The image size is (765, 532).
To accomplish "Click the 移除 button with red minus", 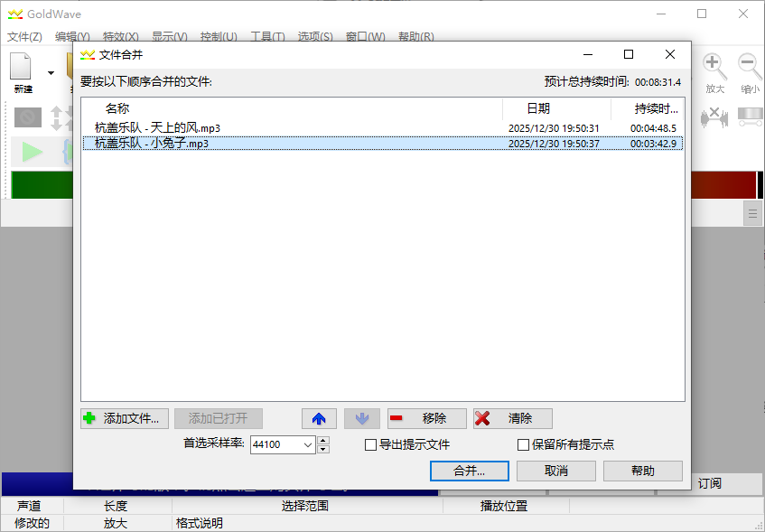I will coord(427,418).
